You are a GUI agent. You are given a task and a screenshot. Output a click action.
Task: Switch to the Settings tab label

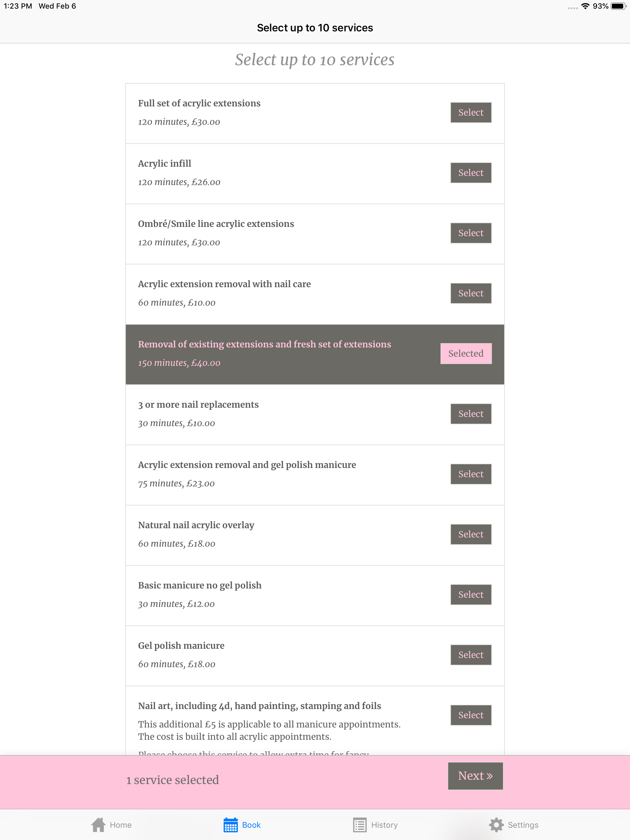(x=523, y=825)
